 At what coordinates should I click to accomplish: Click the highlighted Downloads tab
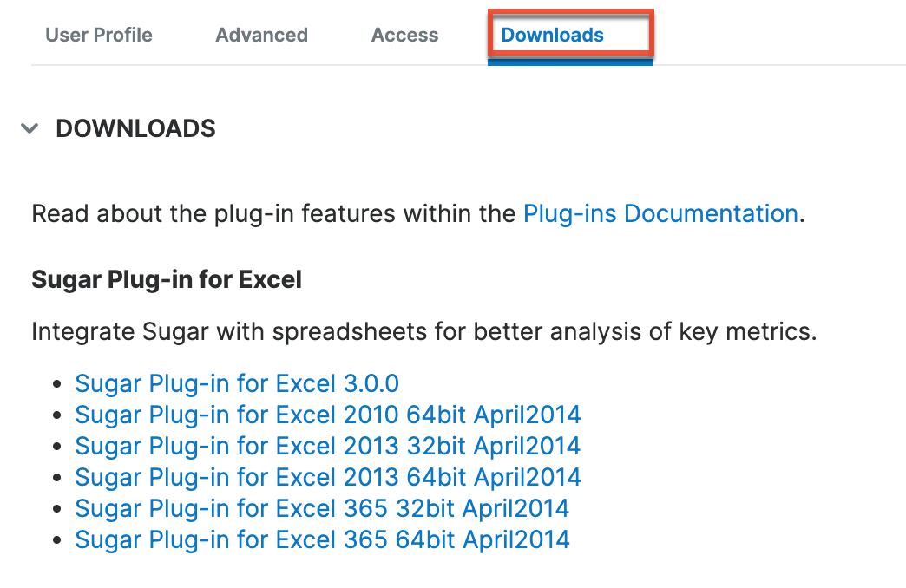coord(552,35)
